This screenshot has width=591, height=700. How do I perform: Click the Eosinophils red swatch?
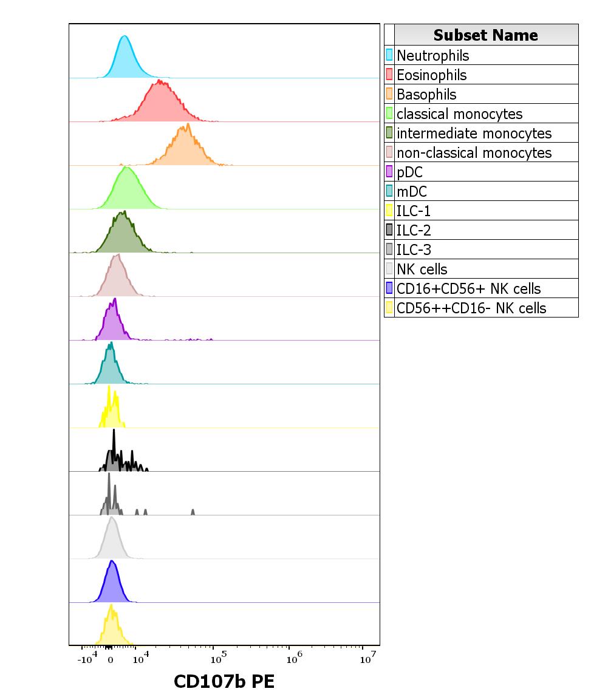[390, 75]
